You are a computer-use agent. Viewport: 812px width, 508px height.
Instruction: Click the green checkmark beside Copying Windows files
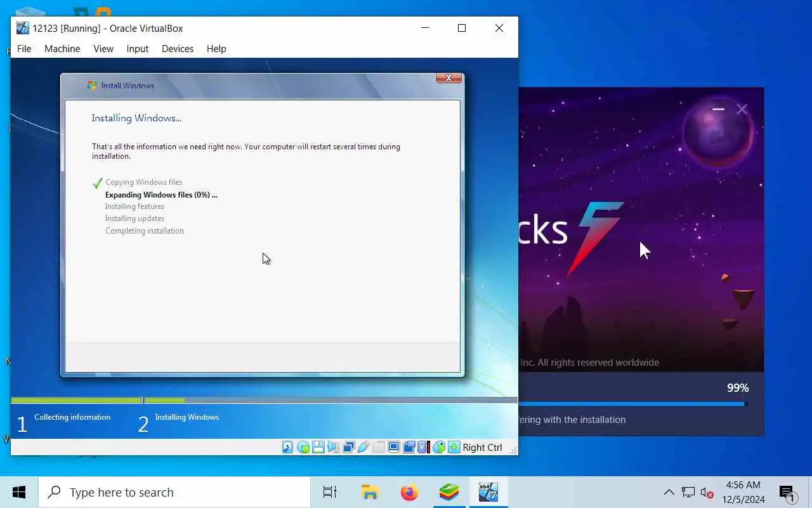coord(97,183)
